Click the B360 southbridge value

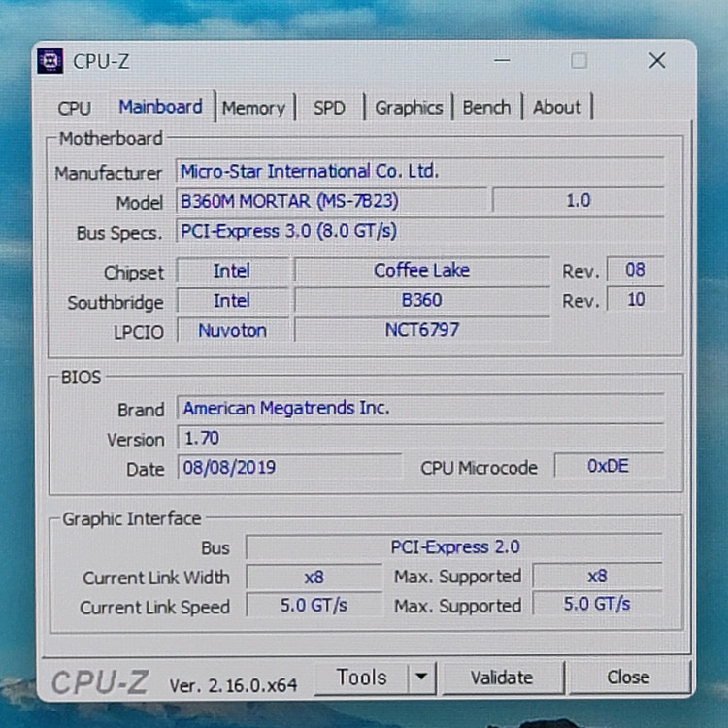click(x=422, y=300)
